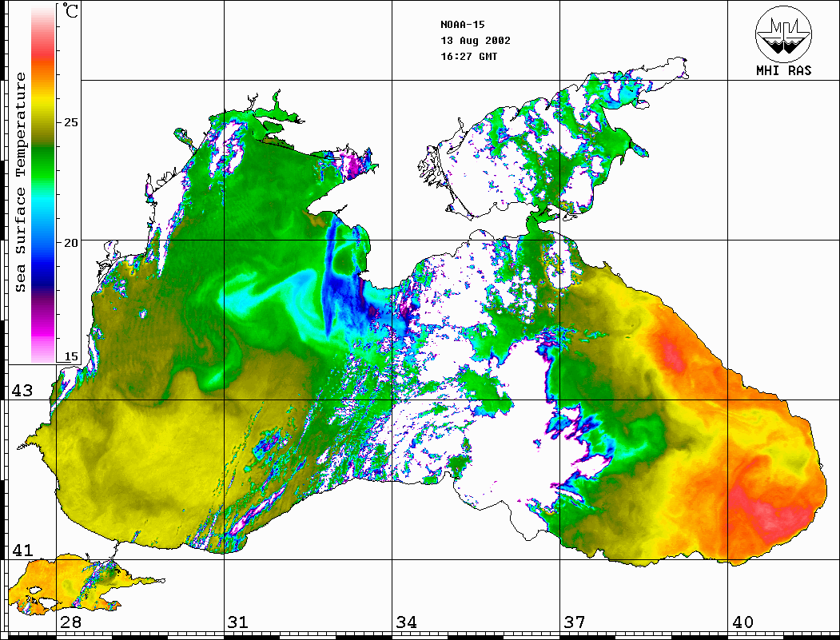The image size is (840, 640).
Task: Click the 'Sea Surface Temperature' vertical legend title
Action: click(x=20, y=182)
